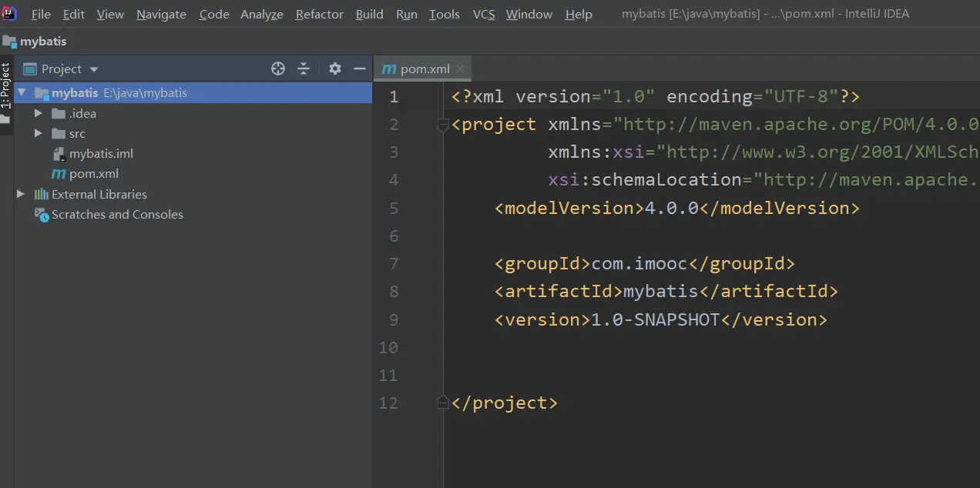Collapse the project tag fold marker on line 2
Image resolution: width=980 pixels, height=488 pixels.
[x=442, y=125]
